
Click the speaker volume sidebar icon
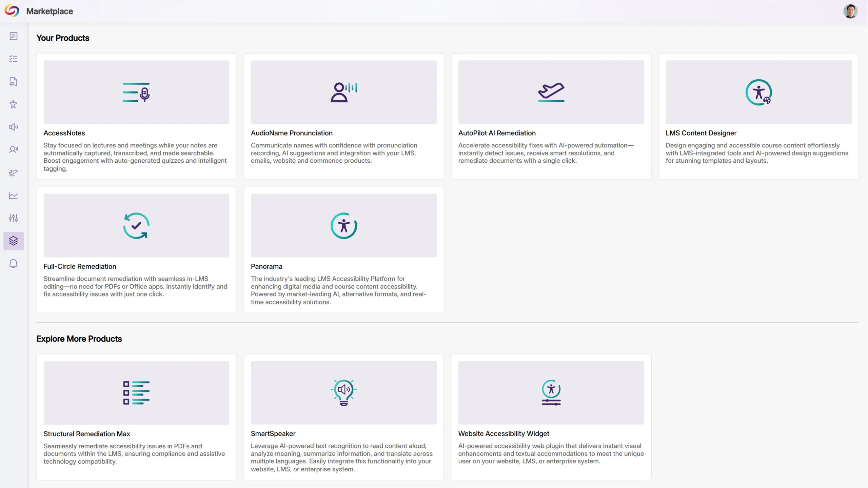pyautogui.click(x=14, y=127)
